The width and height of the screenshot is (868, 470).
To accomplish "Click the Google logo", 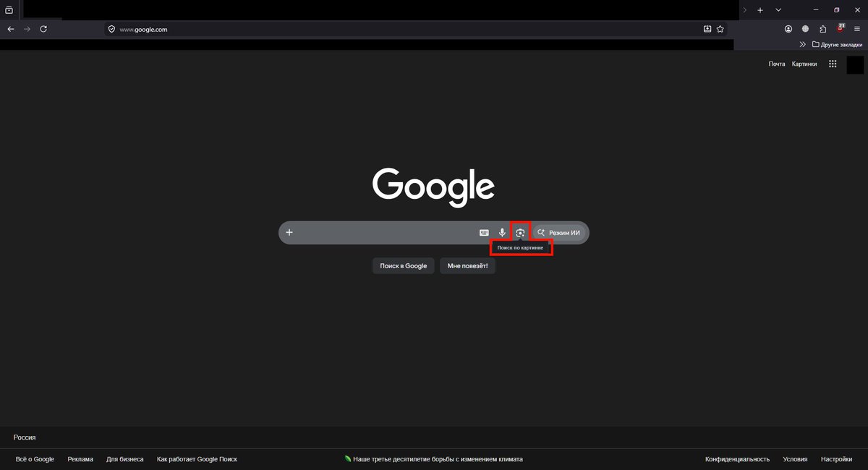I will [x=434, y=187].
